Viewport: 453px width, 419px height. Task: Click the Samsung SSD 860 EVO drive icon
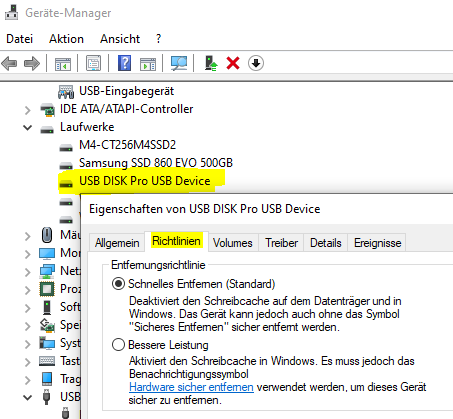coord(66,165)
